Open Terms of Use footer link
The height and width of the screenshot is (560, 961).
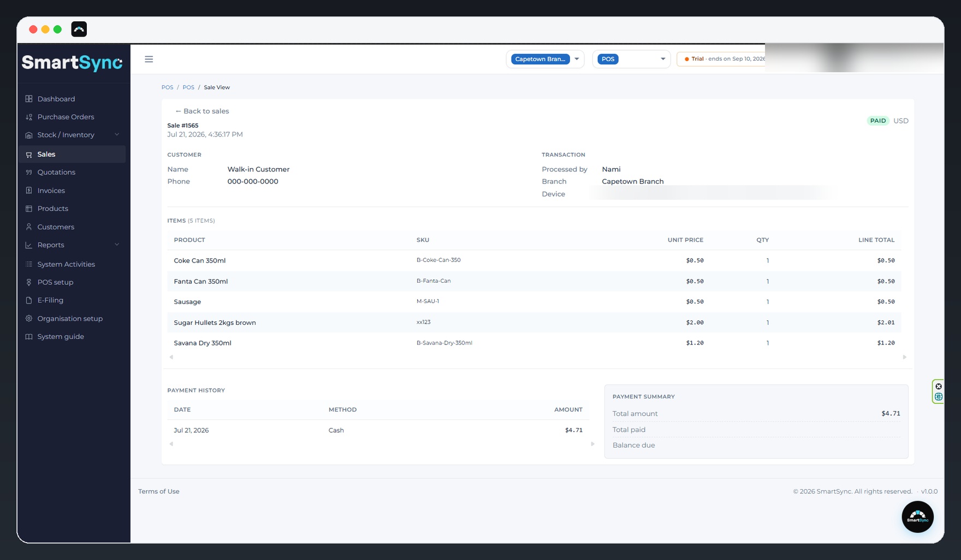point(159,491)
